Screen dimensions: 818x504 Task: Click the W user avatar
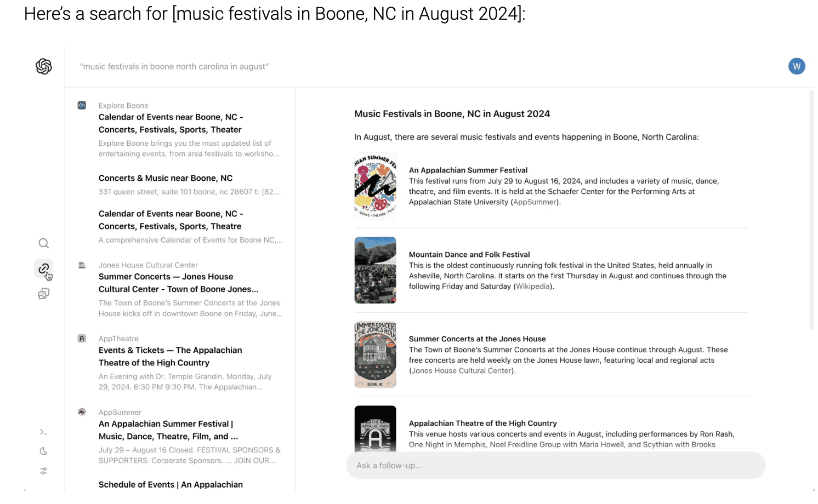click(797, 66)
